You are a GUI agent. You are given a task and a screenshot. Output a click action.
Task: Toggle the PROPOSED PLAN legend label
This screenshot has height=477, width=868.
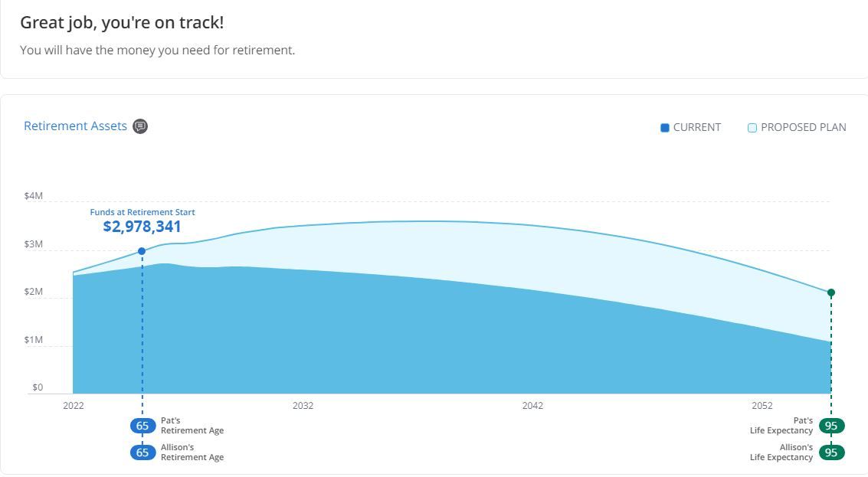803,128
